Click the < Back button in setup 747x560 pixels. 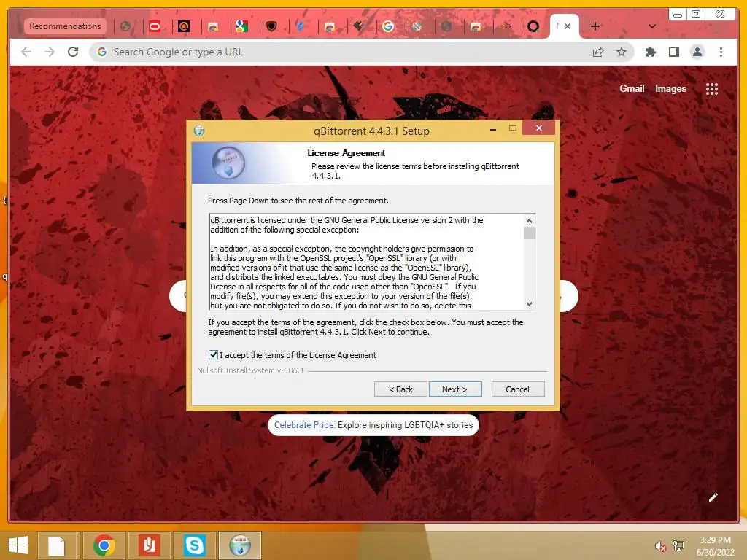[400, 389]
